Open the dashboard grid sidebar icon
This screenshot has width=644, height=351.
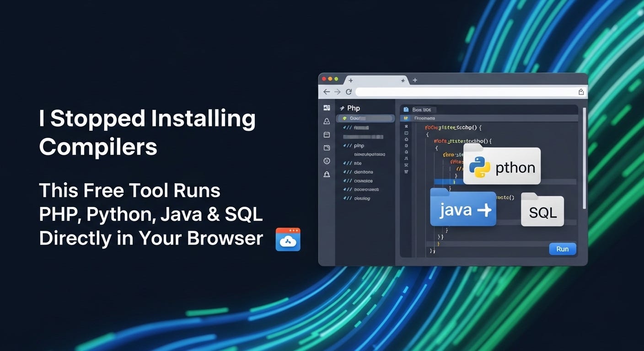[x=327, y=108]
